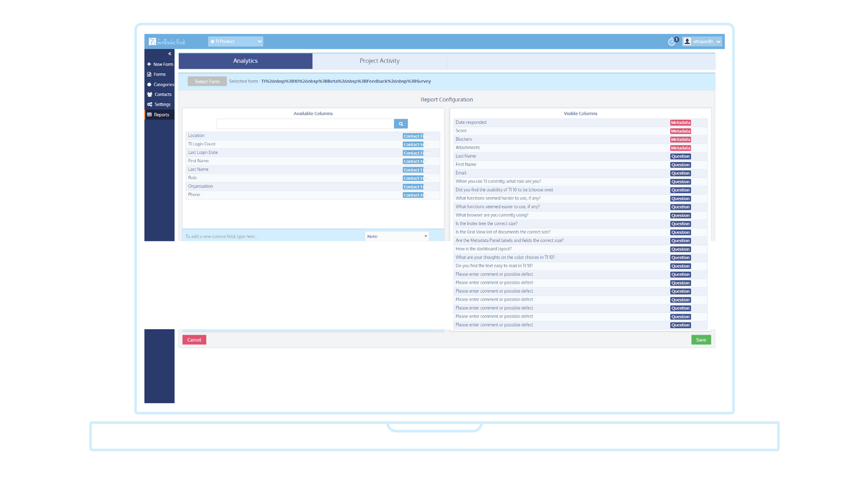
Task: Switch to the Analytics tab
Action: point(245,61)
